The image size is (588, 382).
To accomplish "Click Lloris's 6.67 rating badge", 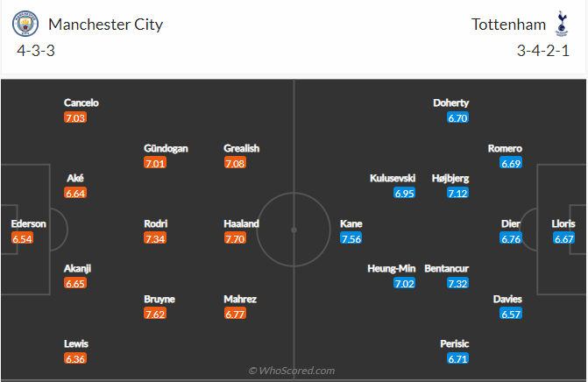I will point(563,238).
